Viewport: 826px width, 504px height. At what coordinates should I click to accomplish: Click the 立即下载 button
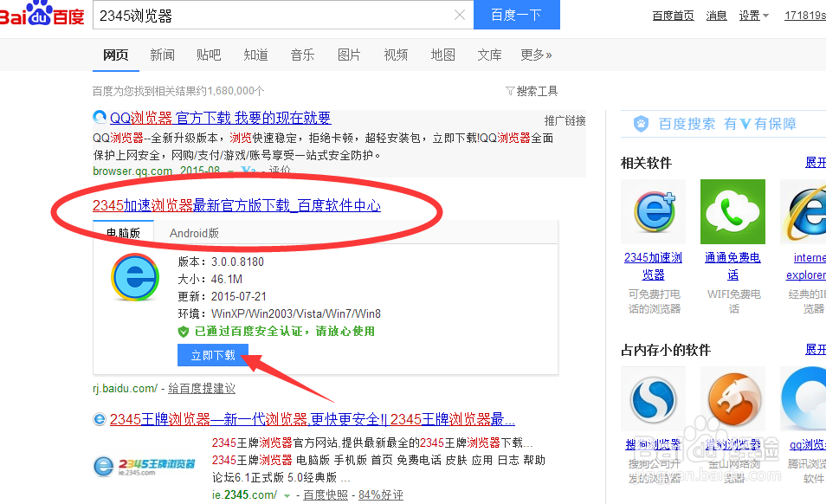[213, 355]
